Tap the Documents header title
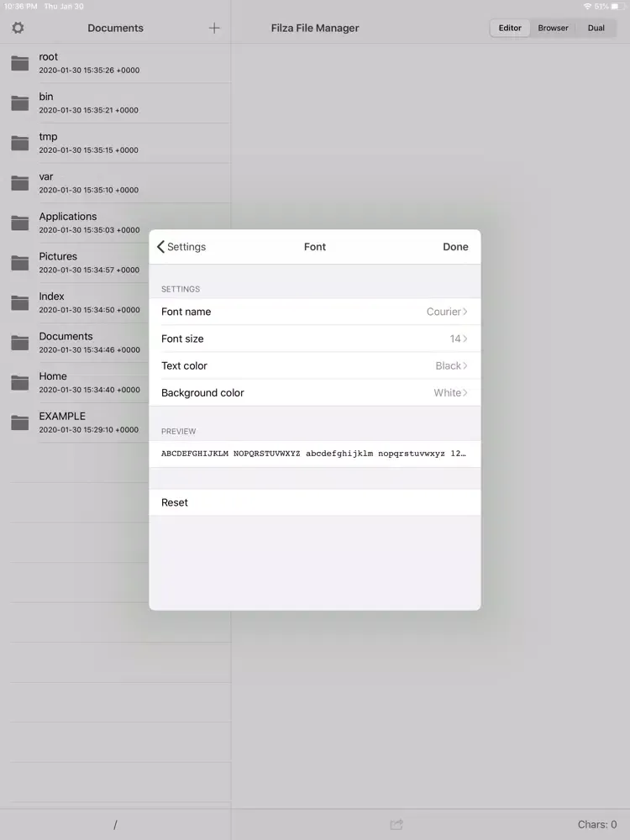The image size is (630, 840). 115,28
